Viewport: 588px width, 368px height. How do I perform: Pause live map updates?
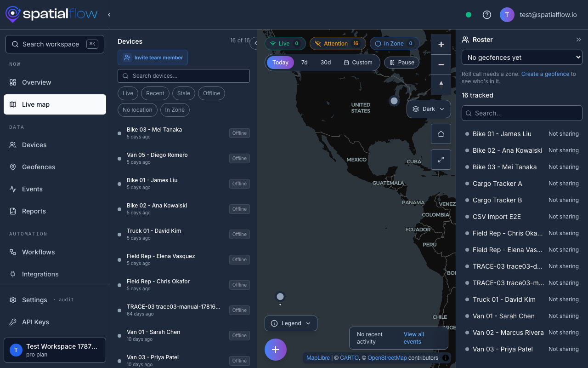(401, 63)
